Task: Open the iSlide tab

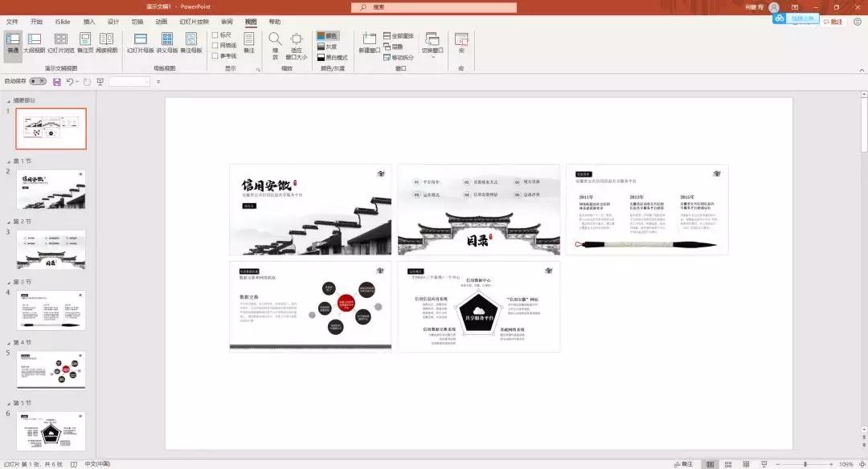Action: coord(63,22)
